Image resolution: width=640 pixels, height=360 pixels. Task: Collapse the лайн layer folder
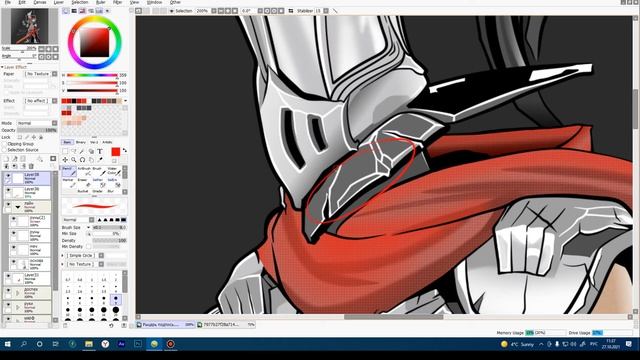(x=18, y=207)
